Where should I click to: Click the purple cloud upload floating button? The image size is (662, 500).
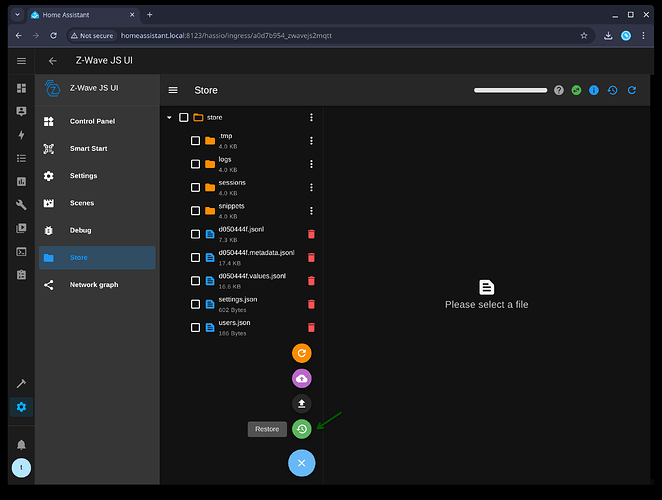click(x=301, y=378)
